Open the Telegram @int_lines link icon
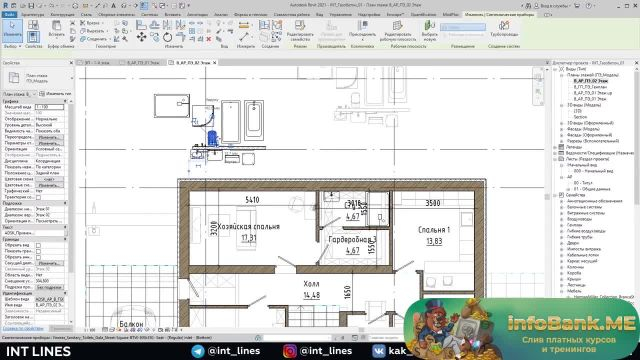This screenshot has width=640, height=360. [198, 351]
